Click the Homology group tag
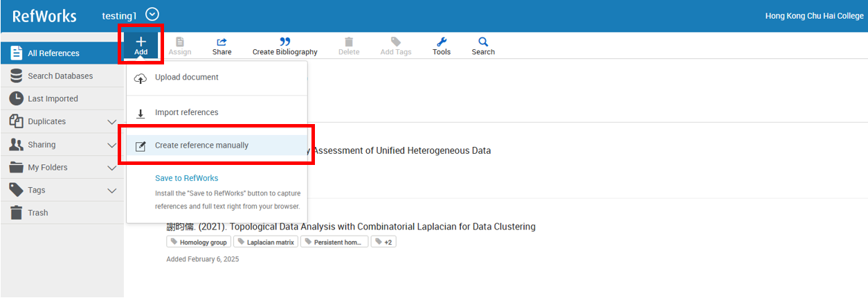The width and height of the screenshot is (868, 298). (199, 242)
